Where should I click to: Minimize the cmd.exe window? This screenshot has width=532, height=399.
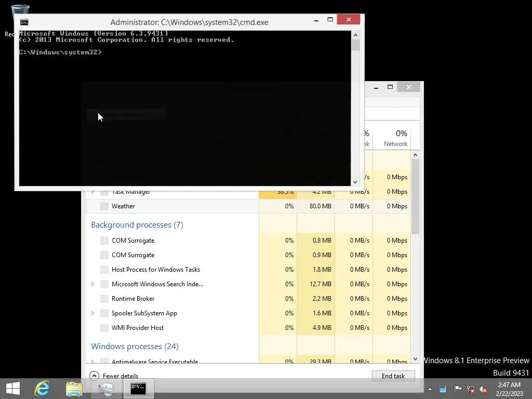(x=316, y=20)
